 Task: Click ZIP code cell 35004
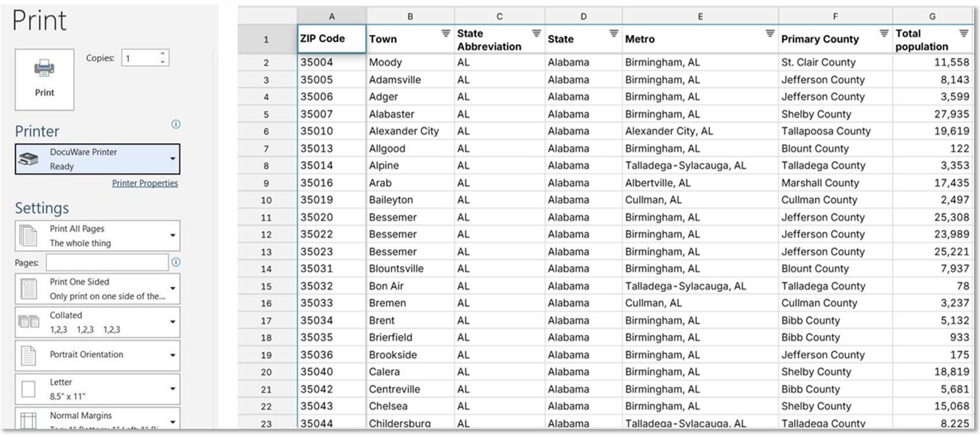331,62
